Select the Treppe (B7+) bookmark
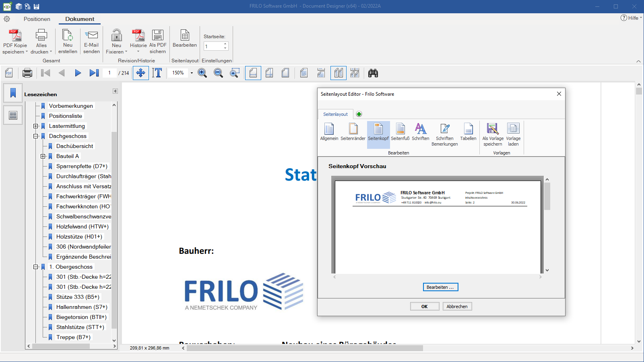This screenshot has height=362, width=644. point(73,337)
